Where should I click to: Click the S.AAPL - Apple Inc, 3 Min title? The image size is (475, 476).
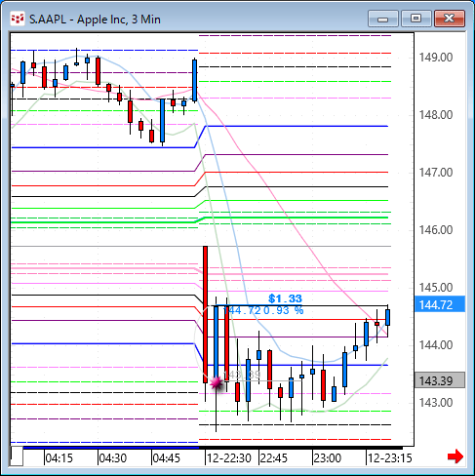(95, 20)
